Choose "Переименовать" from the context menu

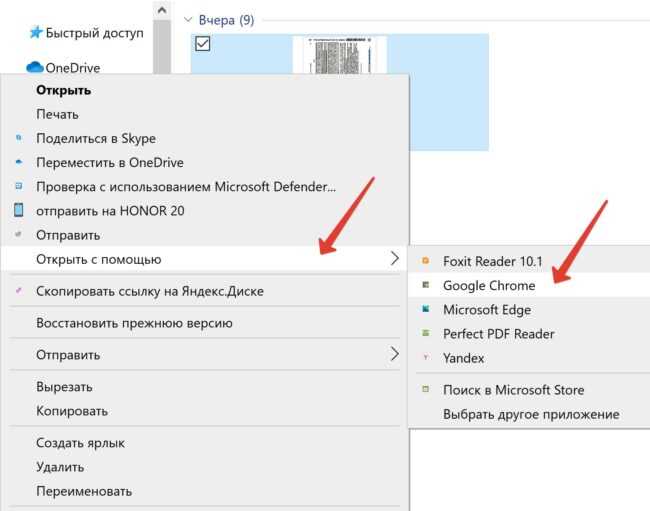[84, 491]
